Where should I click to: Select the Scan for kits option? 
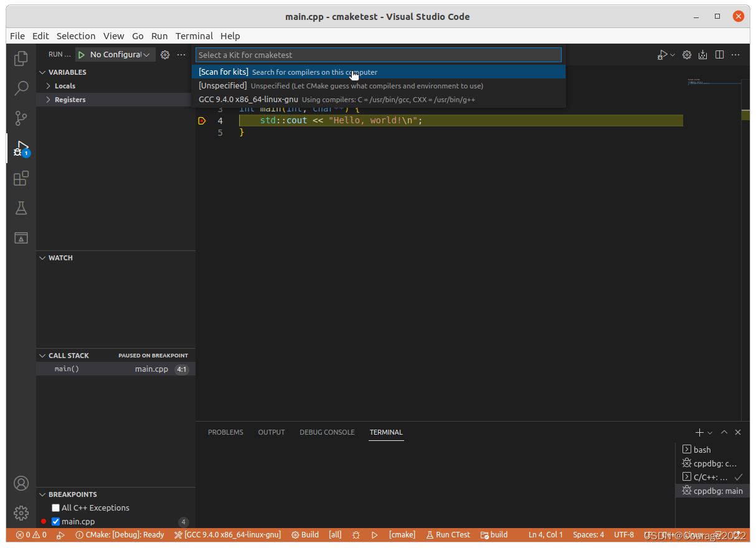point(379,72)
